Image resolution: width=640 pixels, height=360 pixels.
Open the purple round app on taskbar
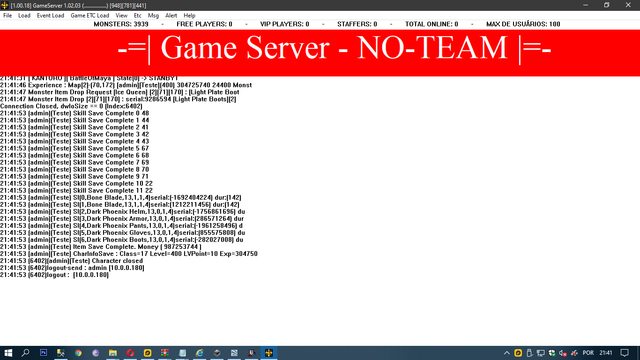tap(96, 353)
